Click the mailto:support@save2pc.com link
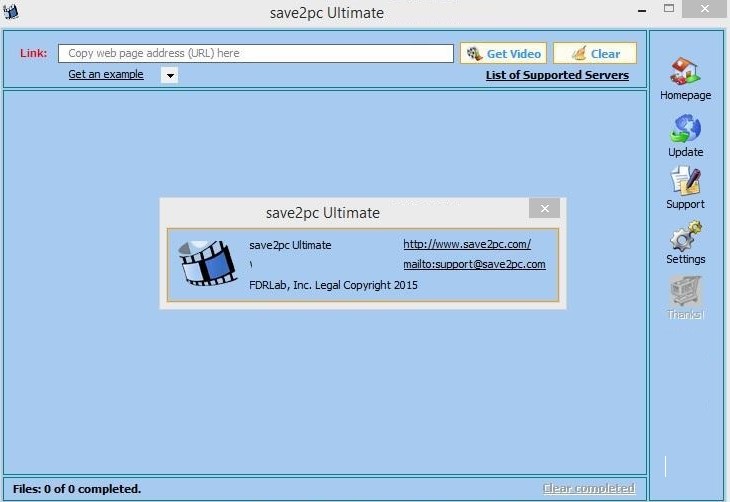 pos(474,264)
